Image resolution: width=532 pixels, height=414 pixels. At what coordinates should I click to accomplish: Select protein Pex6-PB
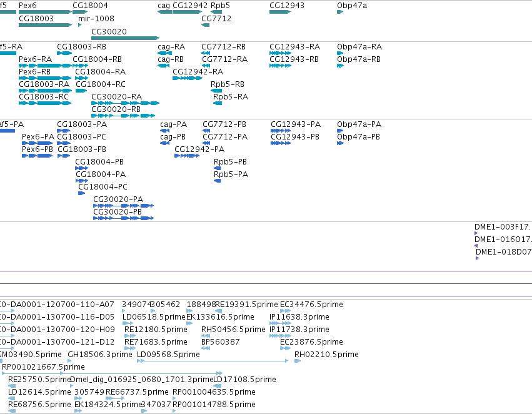tap(38, 149)
